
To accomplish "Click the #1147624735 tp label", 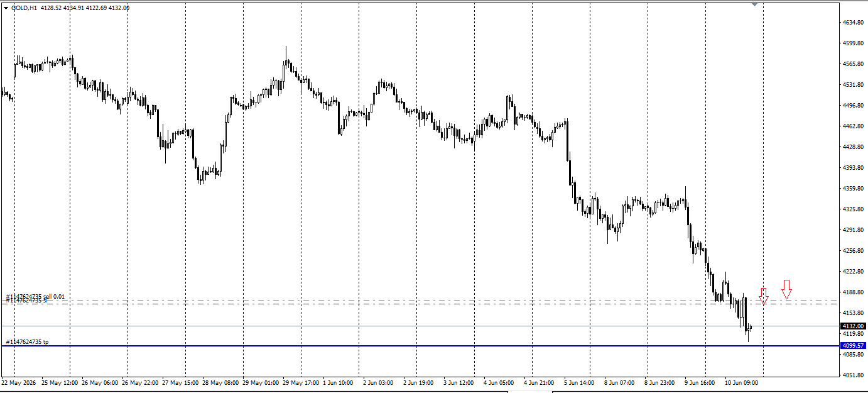I will [27, 342].
